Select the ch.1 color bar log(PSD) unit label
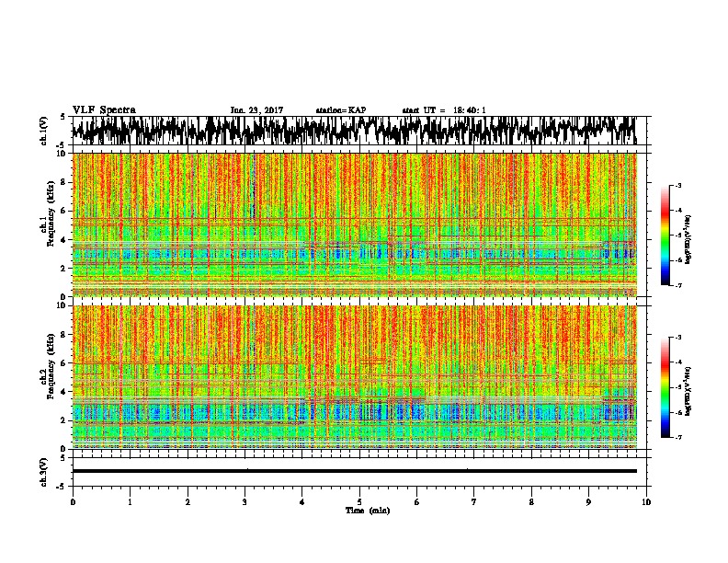Viewport: 728px width, 563px height. point(688,240)
